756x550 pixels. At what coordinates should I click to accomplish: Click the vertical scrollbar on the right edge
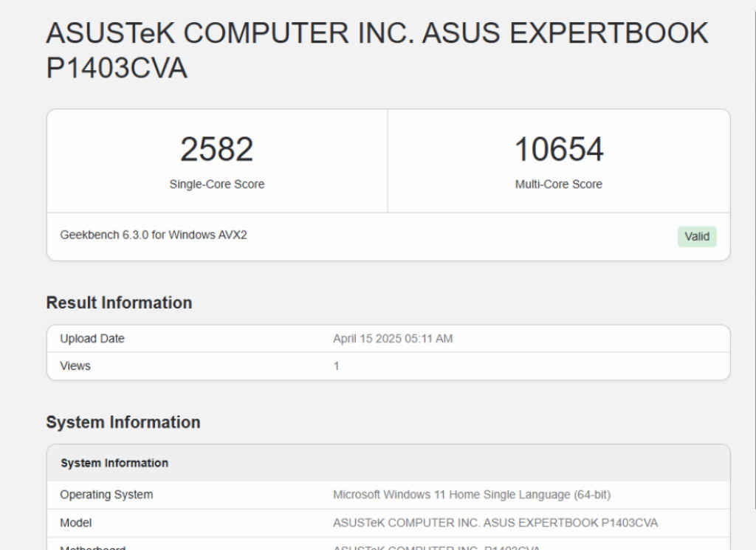point(754,261)
